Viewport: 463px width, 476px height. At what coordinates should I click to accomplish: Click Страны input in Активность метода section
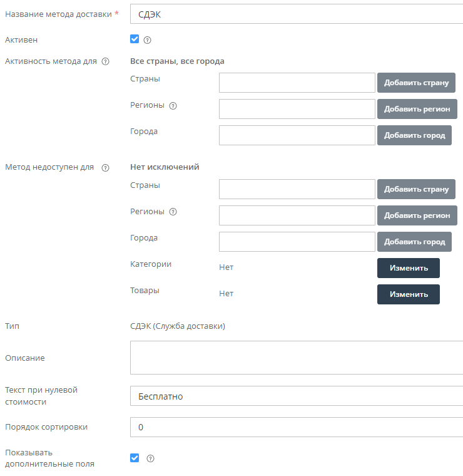coord(297,83)
